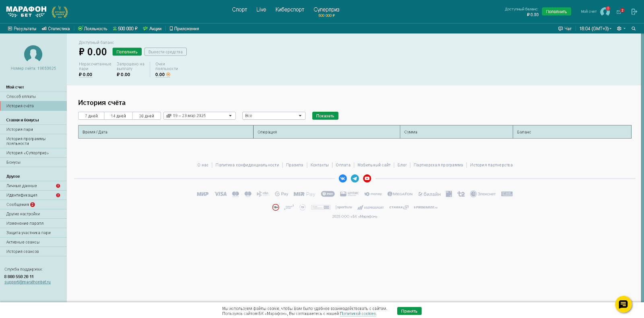Image resolution: width=644 pixels, height=318 pixels.
Task: Open Telegram channel icon
Action: coord(355,178)
